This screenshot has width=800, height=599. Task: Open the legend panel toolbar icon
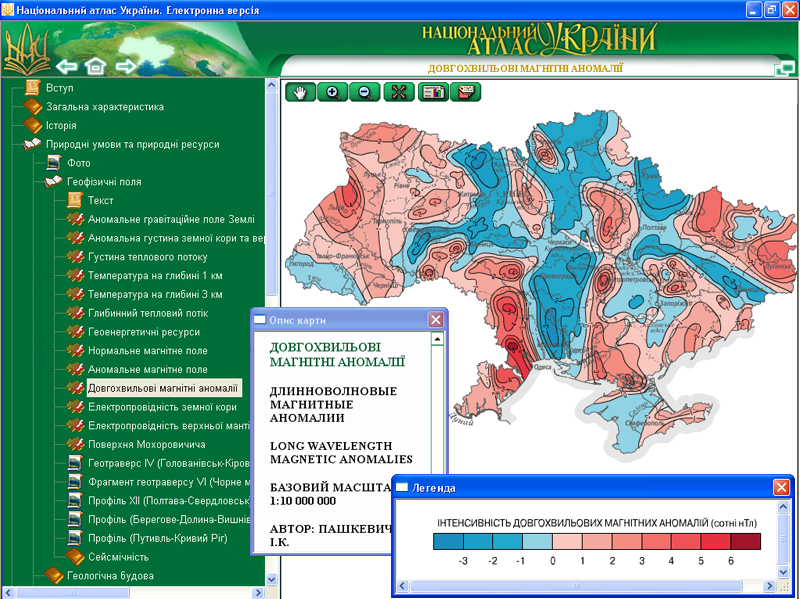click(x=433, y=92)
